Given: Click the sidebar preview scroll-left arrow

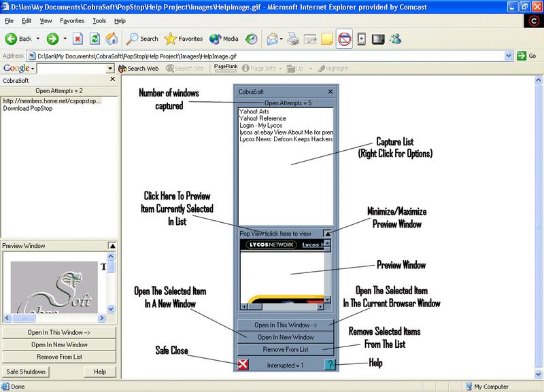Looking at the screenshot, I should coord(7,317).
